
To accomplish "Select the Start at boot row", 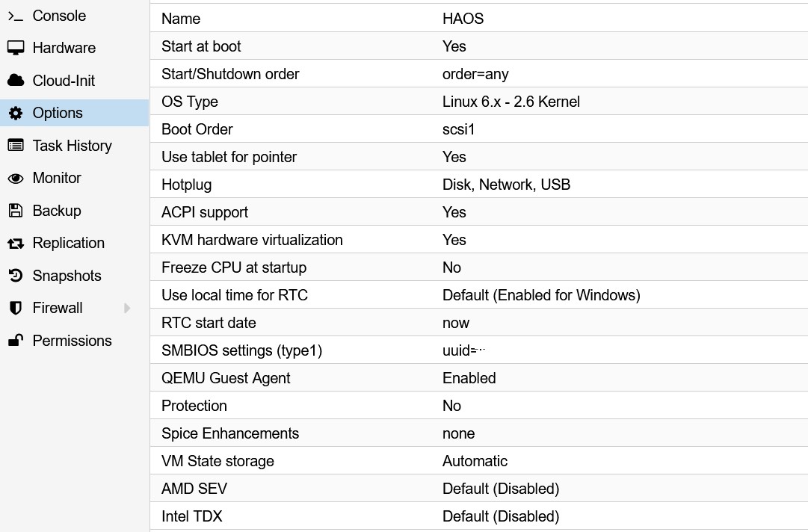I will click(478, 46).
